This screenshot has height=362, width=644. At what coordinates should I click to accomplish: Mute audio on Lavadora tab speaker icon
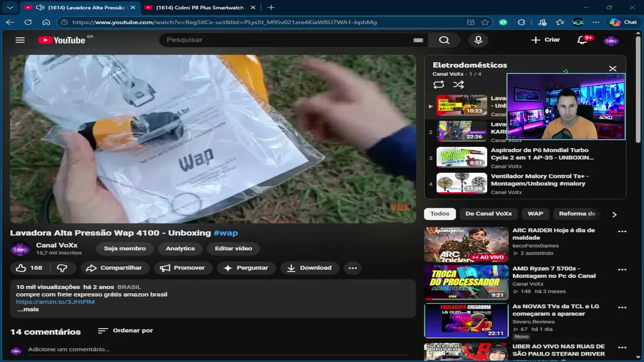[x=40, y=8]
